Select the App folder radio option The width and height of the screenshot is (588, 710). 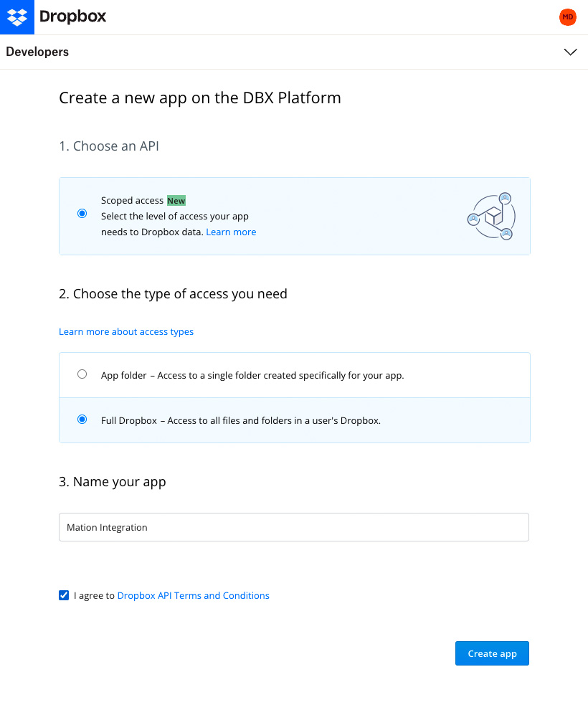click(82, 374)
